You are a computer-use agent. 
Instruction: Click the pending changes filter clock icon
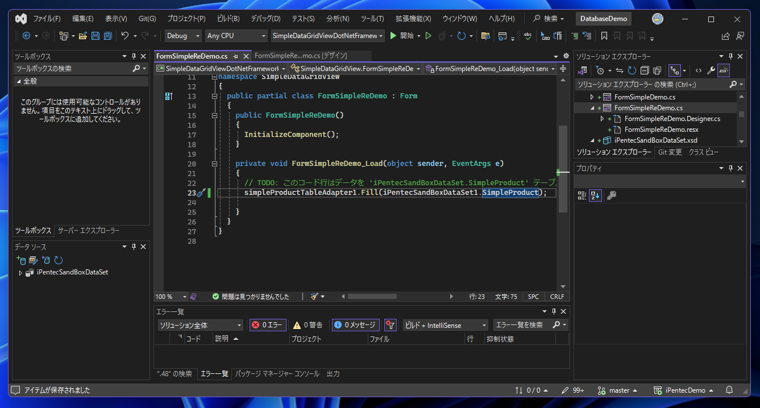coord(600,71)
